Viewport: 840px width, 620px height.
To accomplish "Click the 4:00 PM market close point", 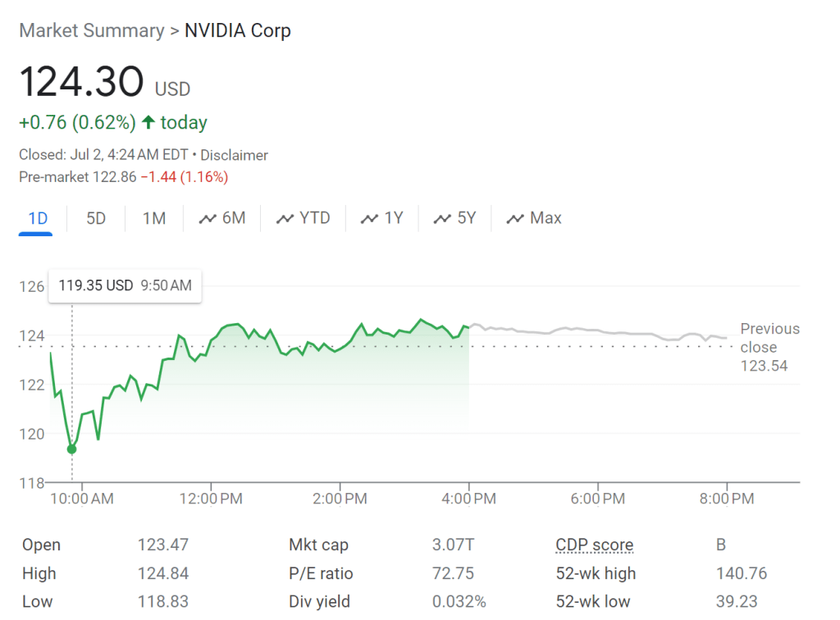I will click(468, 327).
